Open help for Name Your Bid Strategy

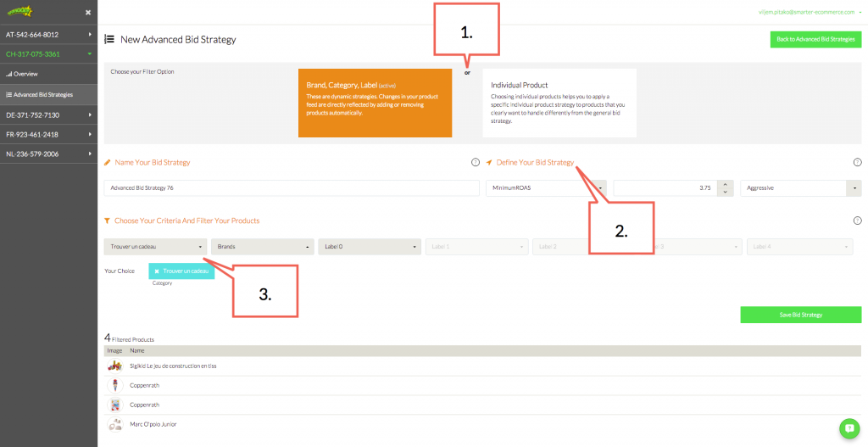(x=475, y=162)
